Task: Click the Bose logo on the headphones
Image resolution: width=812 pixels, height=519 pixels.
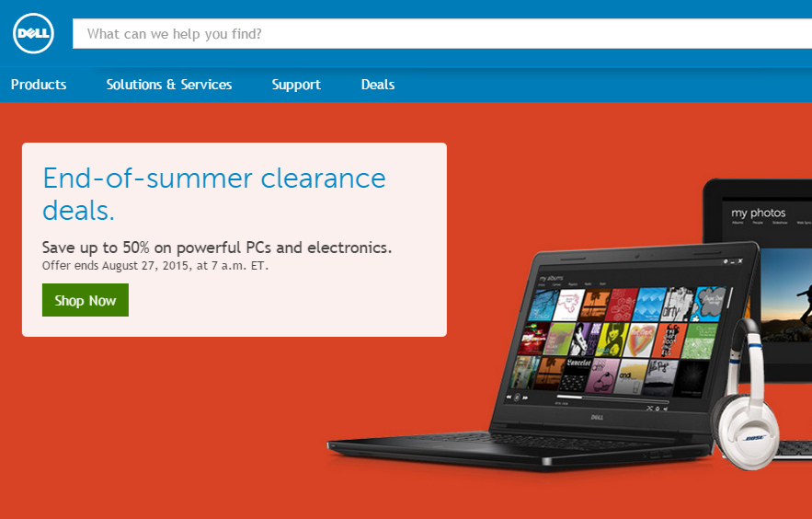Action: click(754, 438)
